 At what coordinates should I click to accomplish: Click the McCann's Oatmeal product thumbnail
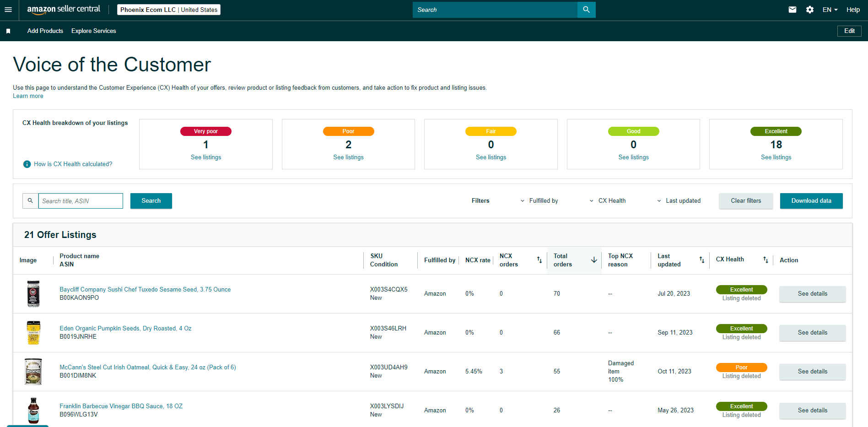coord(33,372)
